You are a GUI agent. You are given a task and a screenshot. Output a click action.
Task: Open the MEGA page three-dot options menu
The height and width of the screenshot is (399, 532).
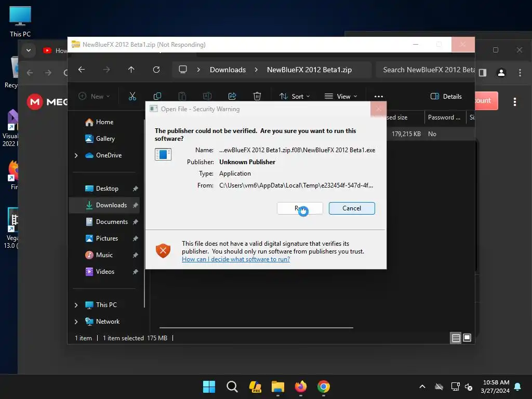(x=515, y=102)
